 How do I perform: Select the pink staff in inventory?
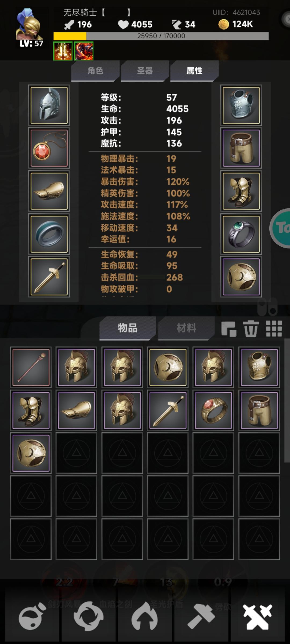click(x=31, y=367)
